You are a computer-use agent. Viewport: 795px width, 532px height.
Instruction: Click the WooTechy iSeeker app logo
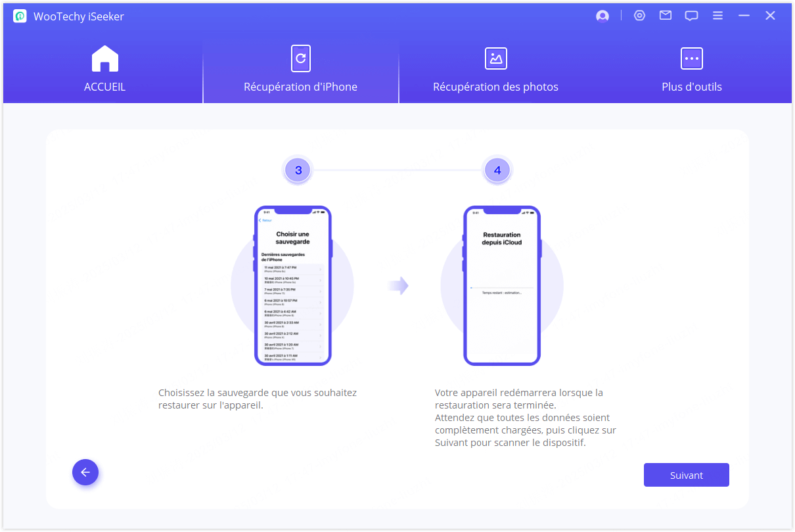pos(20,16)
